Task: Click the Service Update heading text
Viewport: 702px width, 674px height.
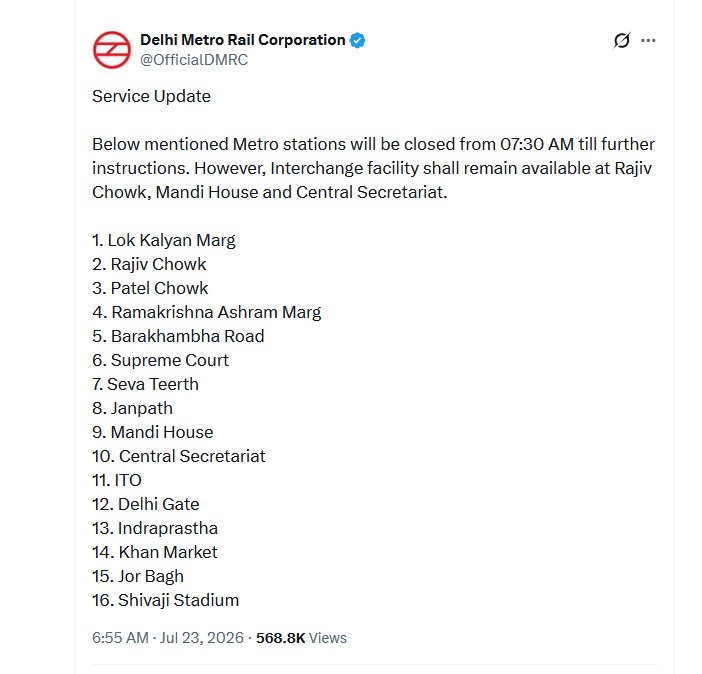Action: coord(151,96)
